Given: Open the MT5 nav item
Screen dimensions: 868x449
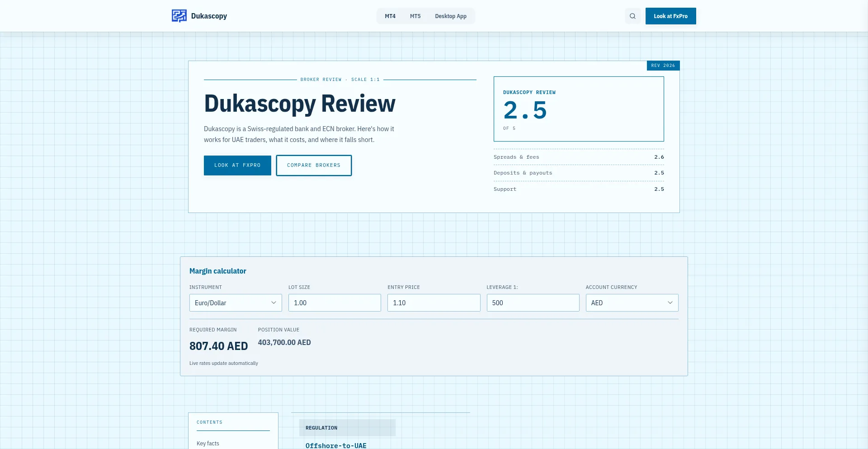Looking at the screenshot, I should point(415,16).
